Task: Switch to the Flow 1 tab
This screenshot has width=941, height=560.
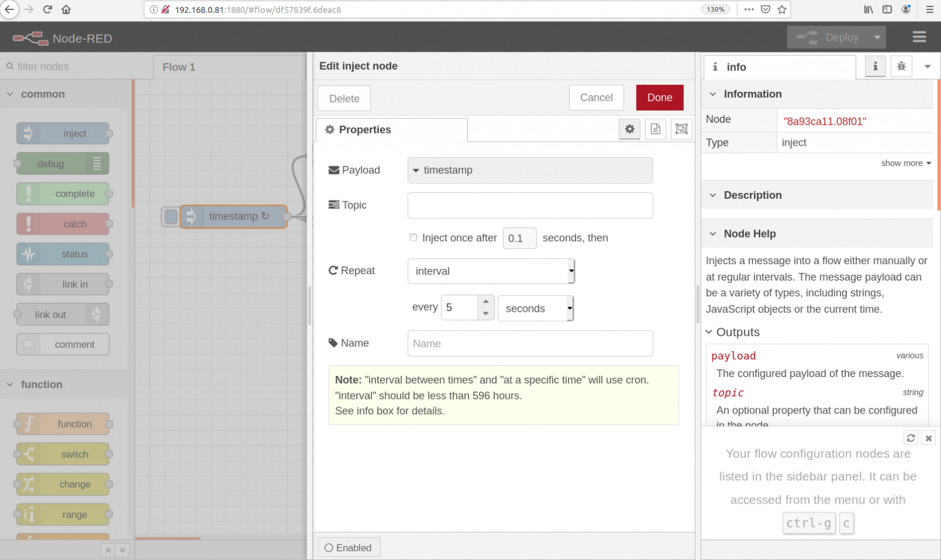Action: point(179,67)
